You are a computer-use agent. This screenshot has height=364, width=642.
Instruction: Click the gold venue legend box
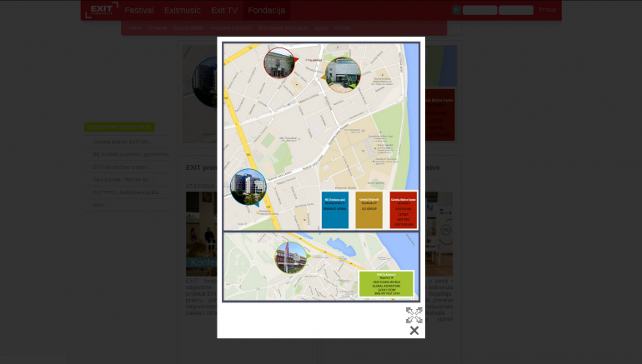[369, 210]
